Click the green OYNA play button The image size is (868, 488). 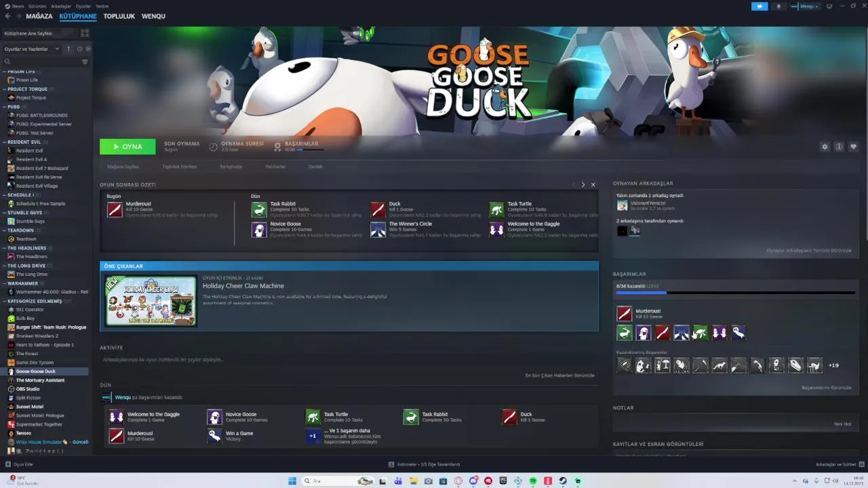[127, 146]
